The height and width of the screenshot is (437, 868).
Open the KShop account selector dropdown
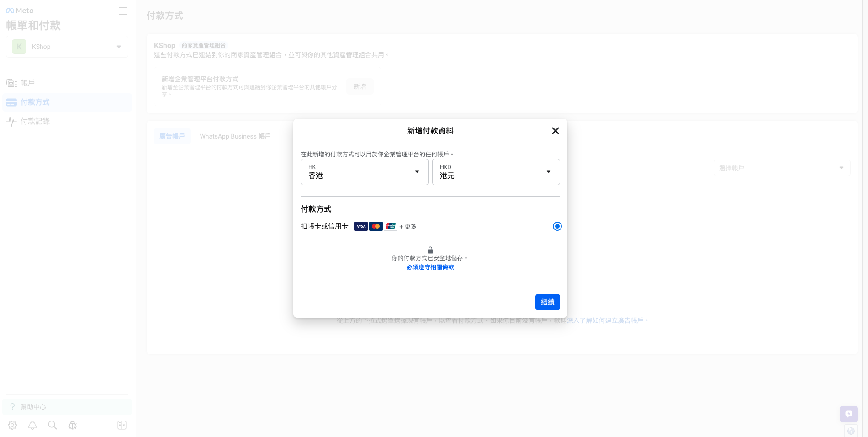pyautogui.click(x=67, y=47)
